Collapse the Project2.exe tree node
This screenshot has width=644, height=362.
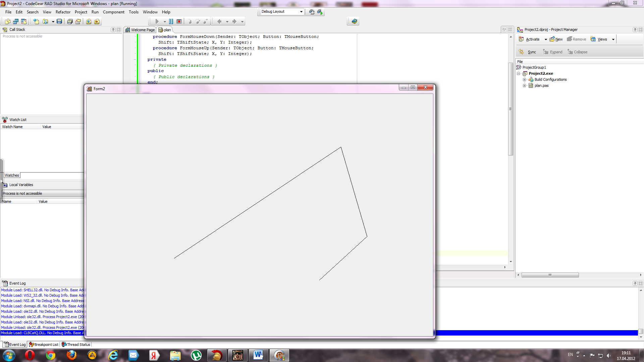(518, 73)
